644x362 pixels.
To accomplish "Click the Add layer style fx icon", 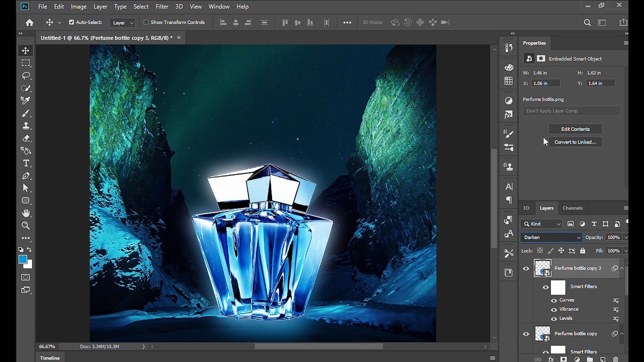I will pos(551,359).
